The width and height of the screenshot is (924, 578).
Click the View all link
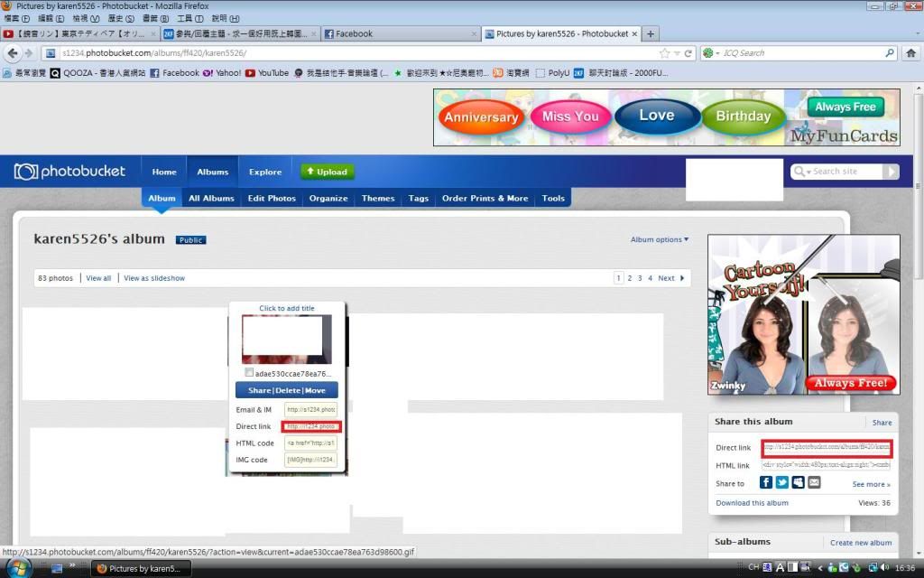click(x=98, y=278)
